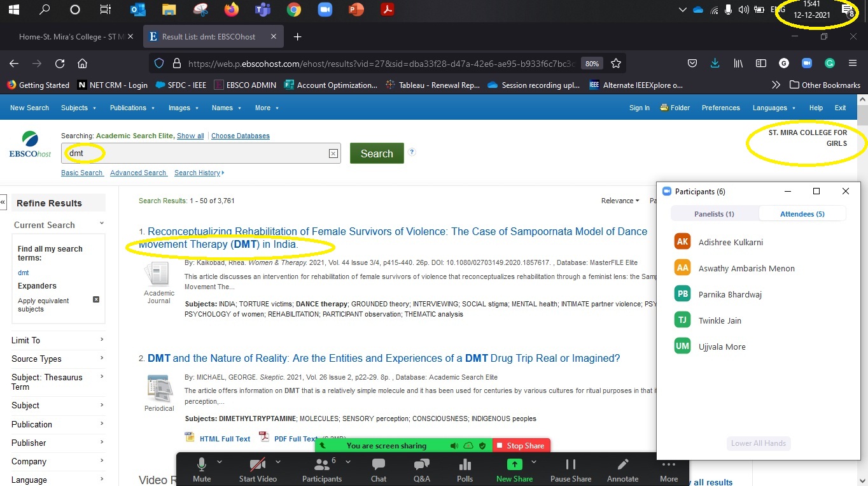The height and width of the screenshot is (486, 868).
Task: Open Microsoft Teams from the taskbar
Action: point(262,10)
